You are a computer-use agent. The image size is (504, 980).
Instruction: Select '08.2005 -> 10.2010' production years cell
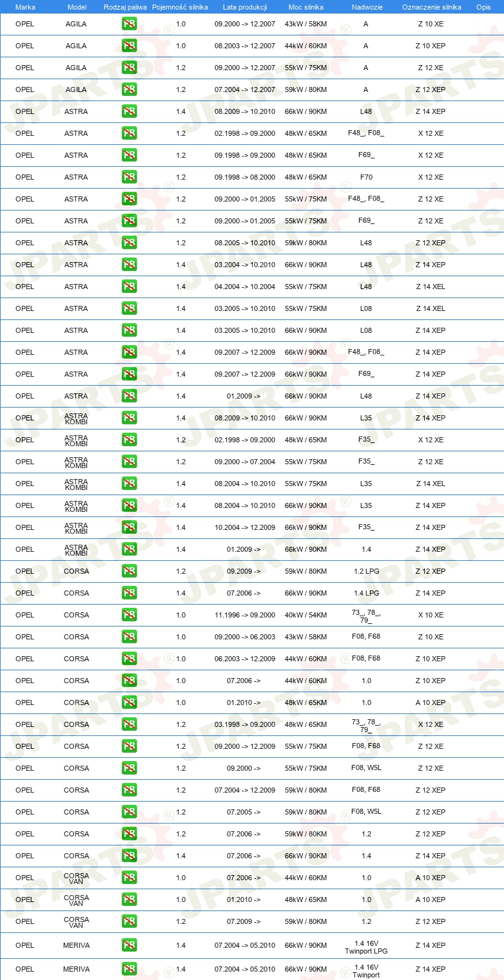click(245, 243)
